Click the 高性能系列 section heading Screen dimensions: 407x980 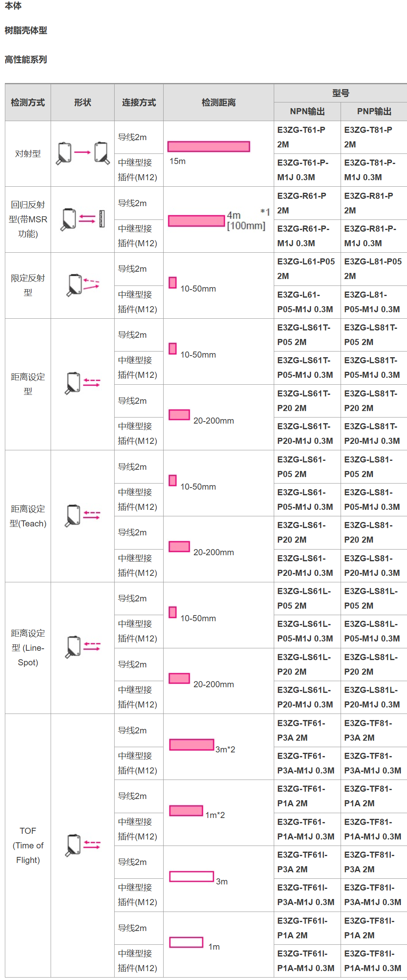pyautogui.click(x=26, y=60)
